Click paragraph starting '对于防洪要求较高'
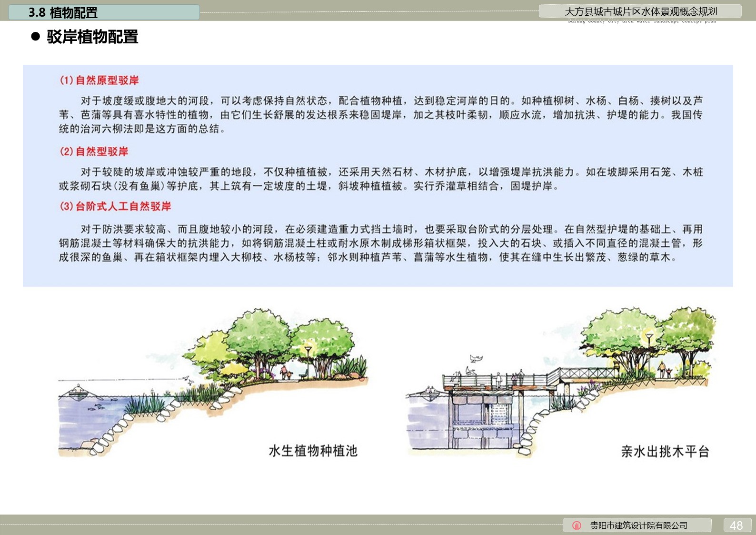 click(381, 243)
